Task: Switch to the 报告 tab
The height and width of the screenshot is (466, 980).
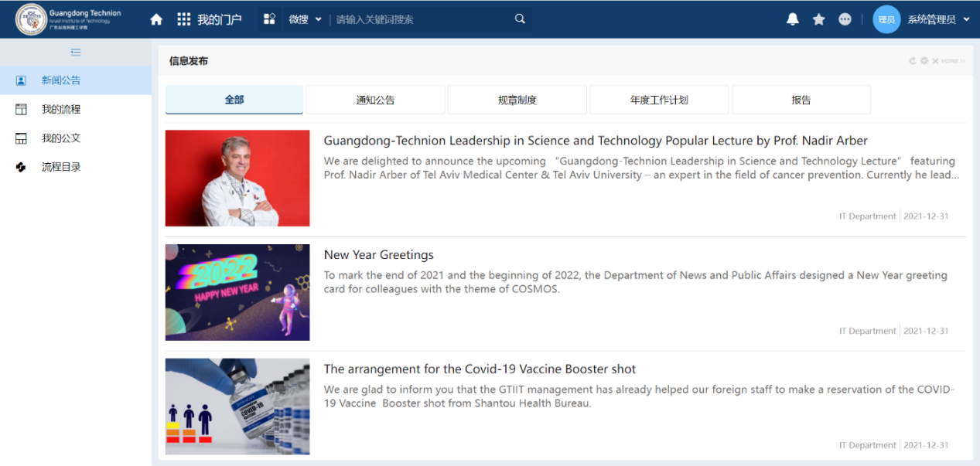Action: [x=801, y=100]
